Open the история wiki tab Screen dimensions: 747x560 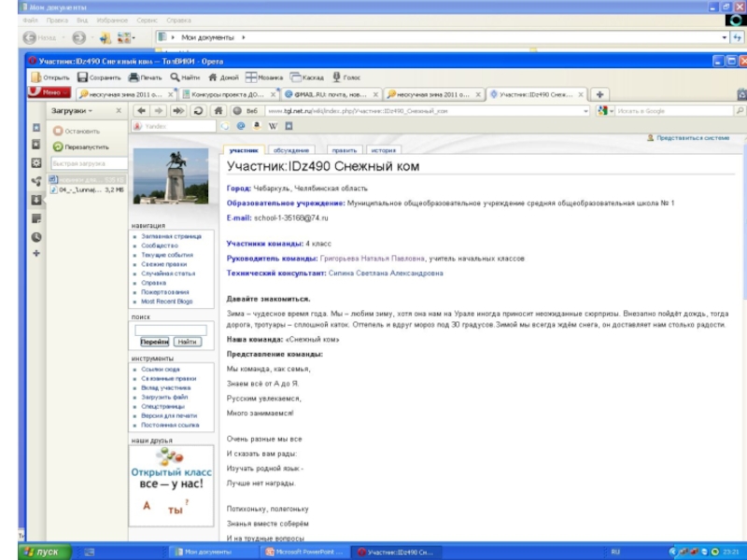pyautogui.click(x=382, y=149)
